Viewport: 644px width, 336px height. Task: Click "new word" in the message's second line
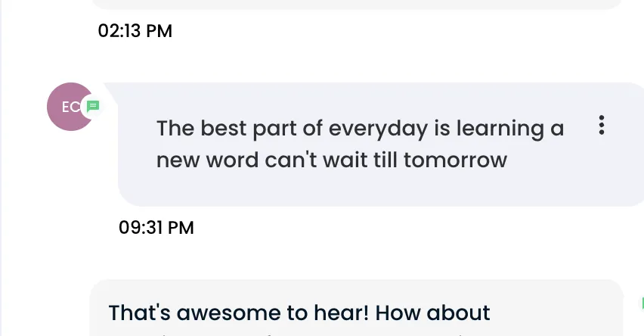[x=207, y=160]
